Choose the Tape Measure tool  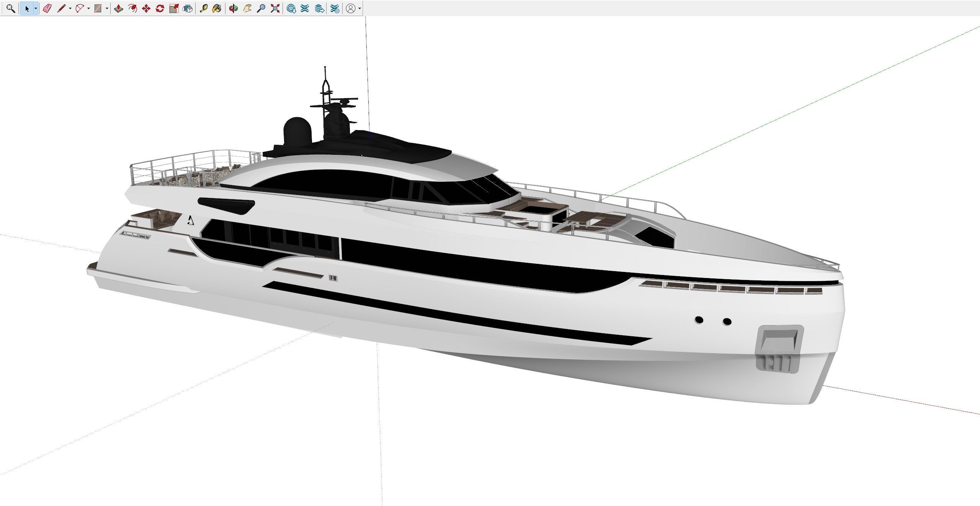pyautogui.click(x=203, y=8)
